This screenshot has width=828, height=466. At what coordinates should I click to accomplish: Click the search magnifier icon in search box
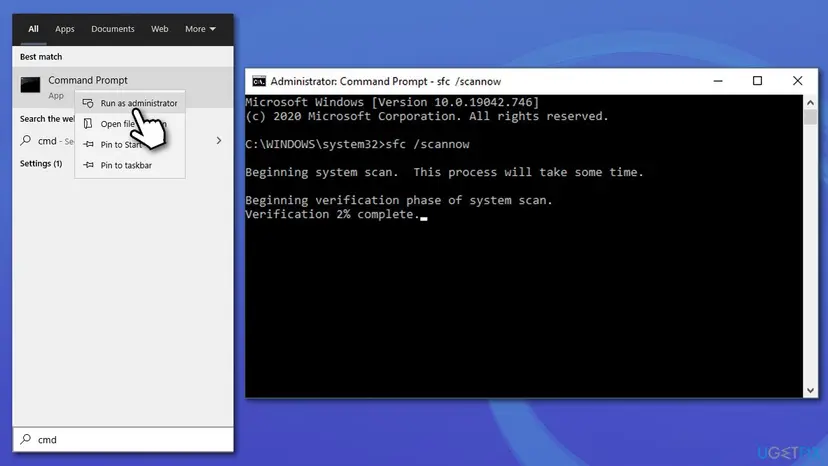(x=25, y=439)
